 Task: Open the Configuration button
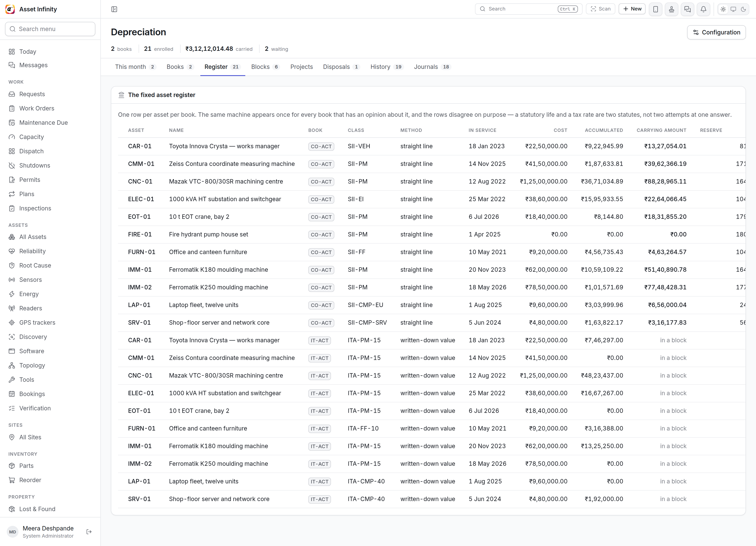coord(716,32)
